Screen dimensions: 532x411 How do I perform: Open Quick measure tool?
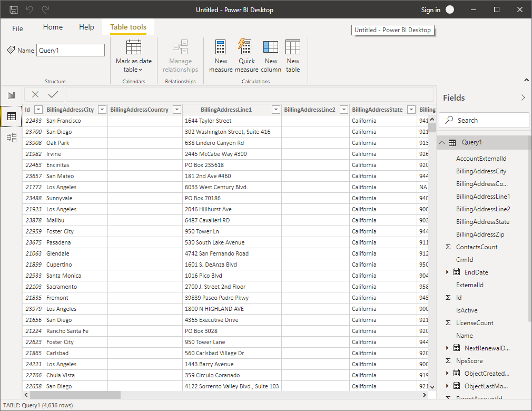[247, 56]
